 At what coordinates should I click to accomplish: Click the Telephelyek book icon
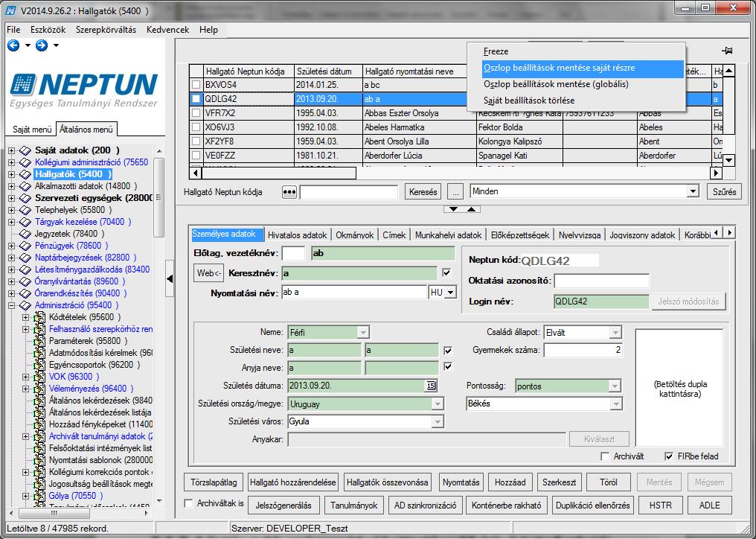point(25,210)
